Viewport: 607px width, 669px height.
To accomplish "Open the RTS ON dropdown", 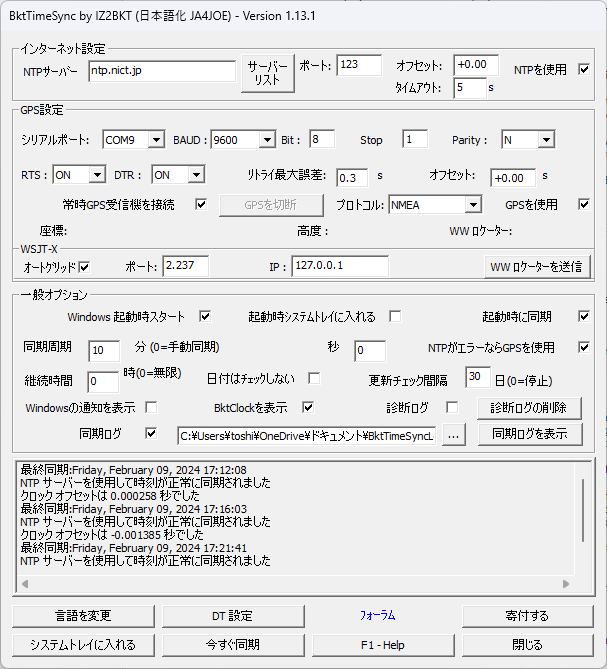I will coord(98,175).
